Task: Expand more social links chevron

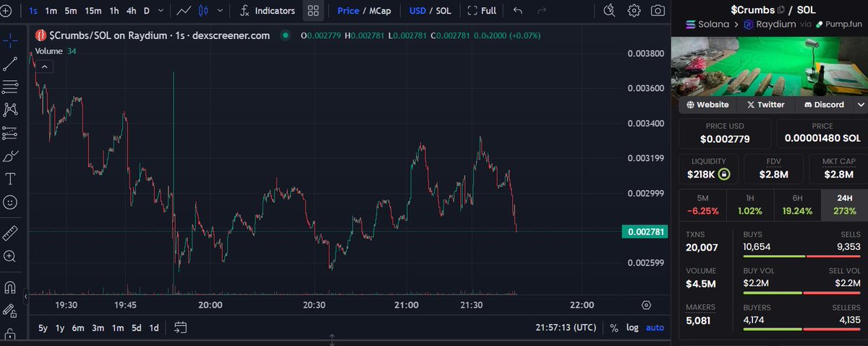Action: point(860,105)
